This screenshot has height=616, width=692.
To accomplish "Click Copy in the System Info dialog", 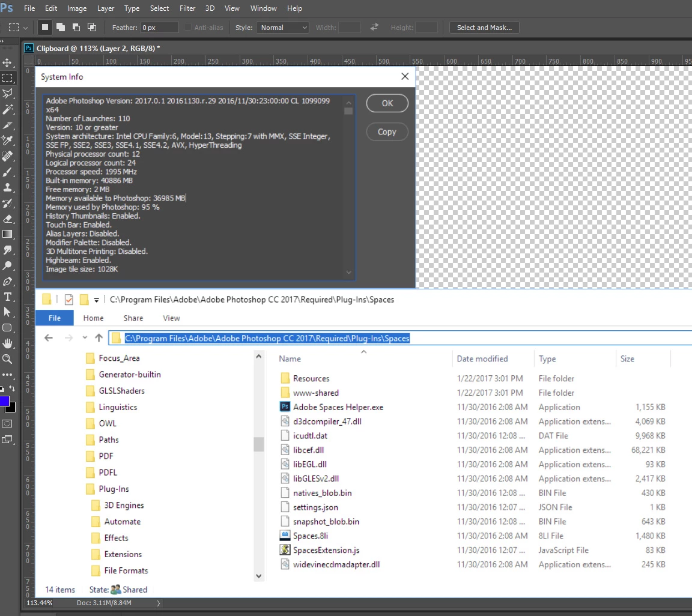I will tap(387, 132).
